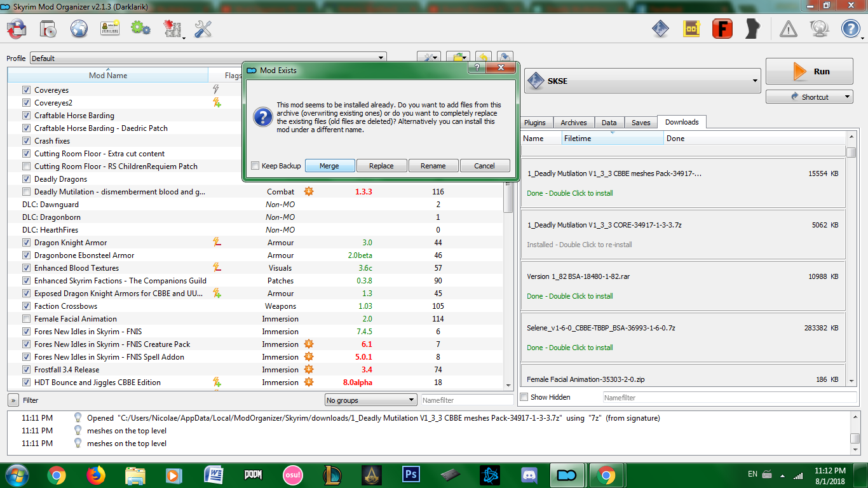This screenshot has height=488, width=868.
Task: Switch to the Archives tab
Action: tap(574, 123)
